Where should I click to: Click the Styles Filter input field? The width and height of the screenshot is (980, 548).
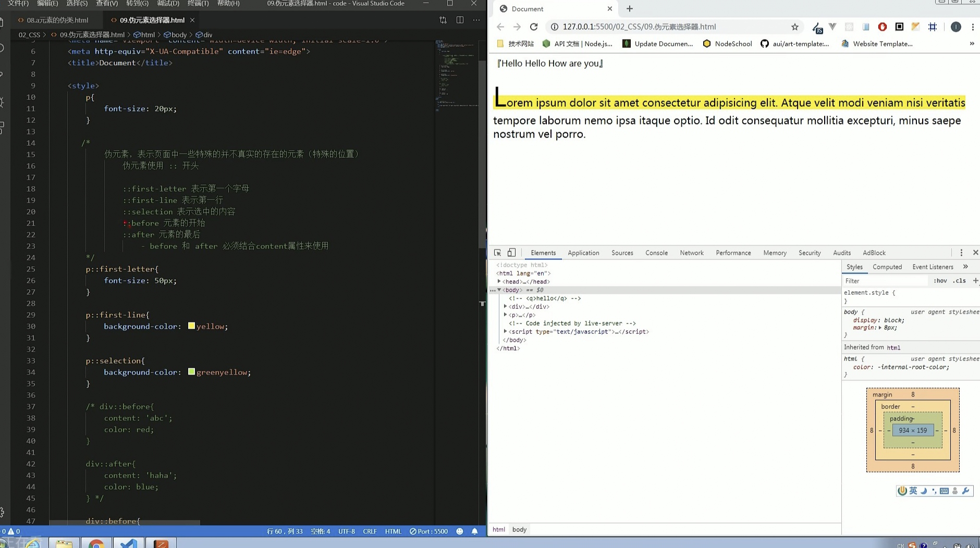tap(886, 281)
